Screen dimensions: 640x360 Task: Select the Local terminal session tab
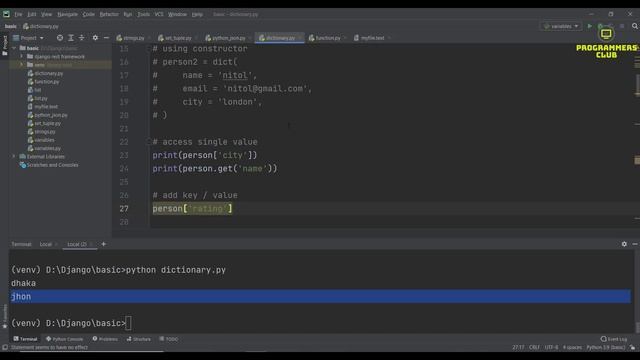[x=46, y=244]
